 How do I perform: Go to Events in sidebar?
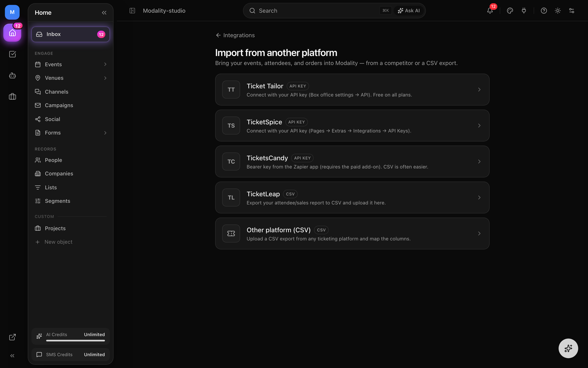point(71,64)
